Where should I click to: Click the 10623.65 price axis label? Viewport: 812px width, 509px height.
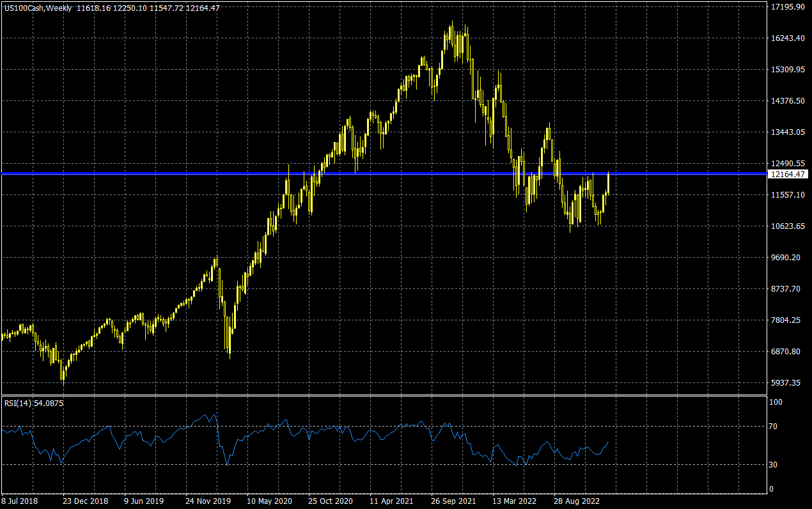(787, 226)
